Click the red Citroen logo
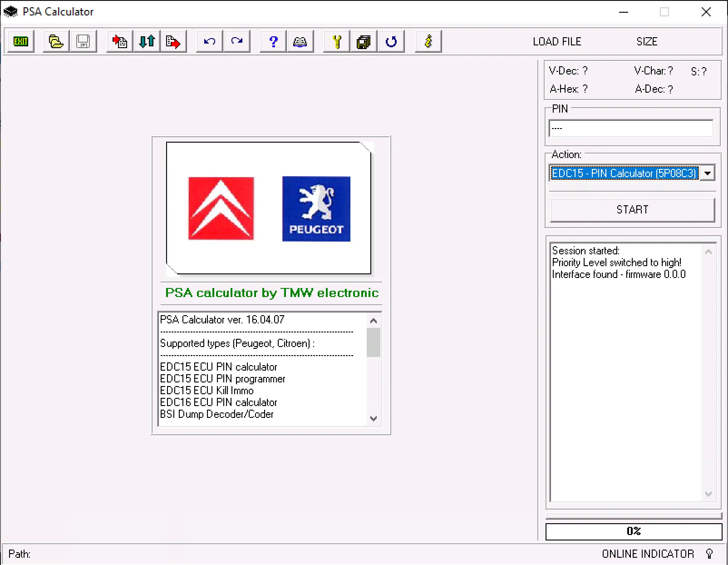The height and width of the screenshot is (565, 728). (x=221, y=208)
